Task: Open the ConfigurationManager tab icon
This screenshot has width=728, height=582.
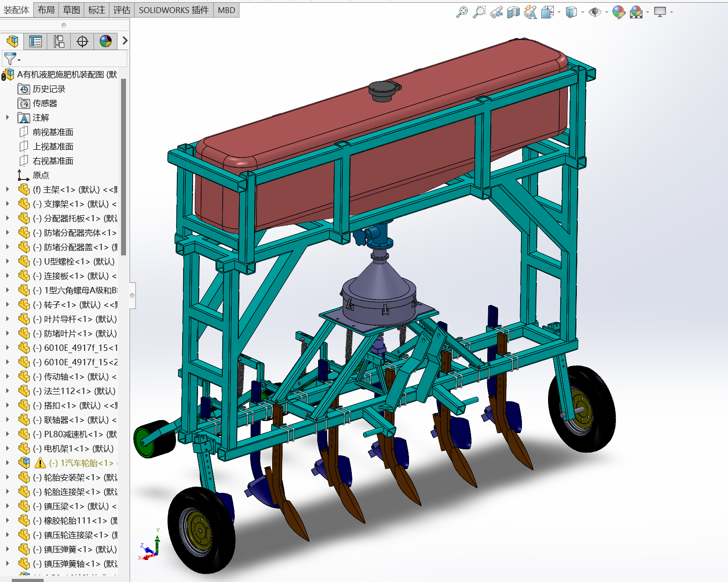Action: coord(59,41)
